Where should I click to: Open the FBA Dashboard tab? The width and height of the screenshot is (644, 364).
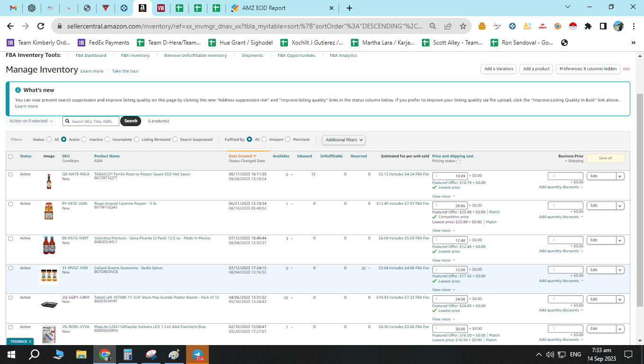91,55
